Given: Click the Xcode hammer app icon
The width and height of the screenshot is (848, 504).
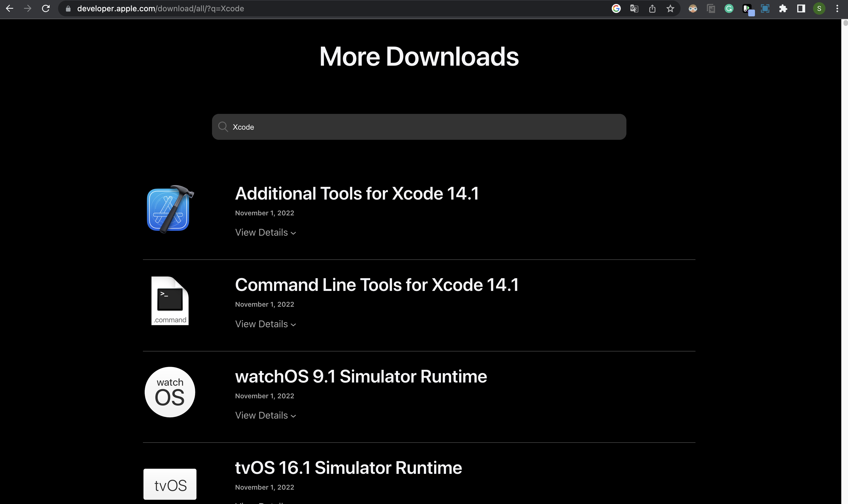Looking at the screenshot, I should point(169,209).
